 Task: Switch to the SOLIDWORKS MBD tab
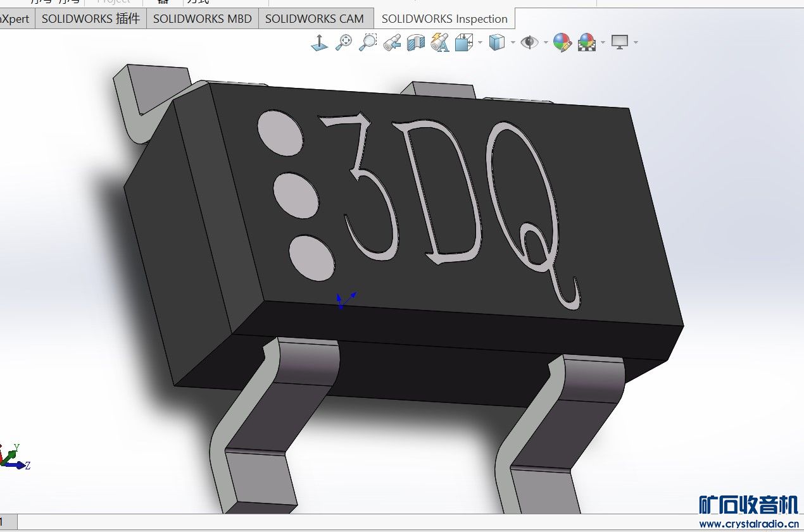coord(202,19)
